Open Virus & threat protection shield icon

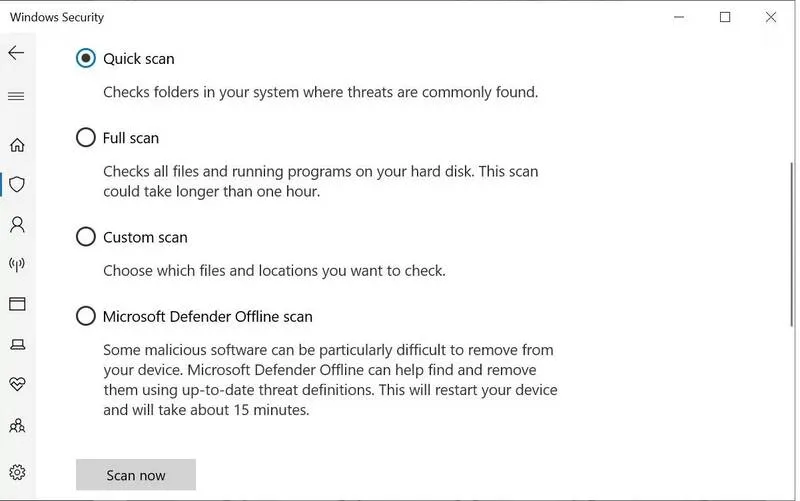pos(16,185)
